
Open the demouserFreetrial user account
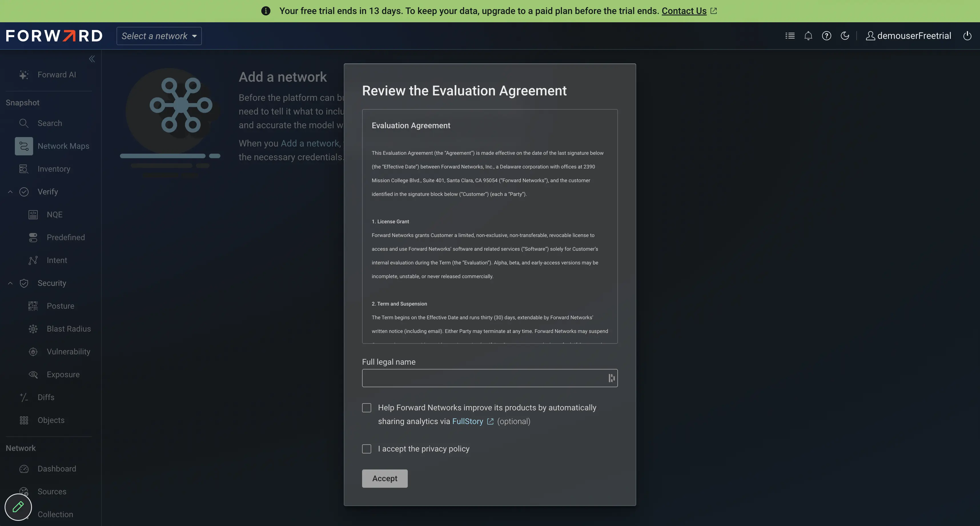(909, 36)
